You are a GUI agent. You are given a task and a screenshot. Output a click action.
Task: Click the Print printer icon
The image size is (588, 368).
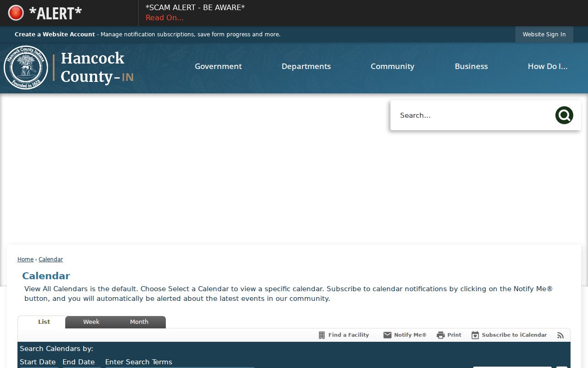pyautogui.click(x=441, y=335)
